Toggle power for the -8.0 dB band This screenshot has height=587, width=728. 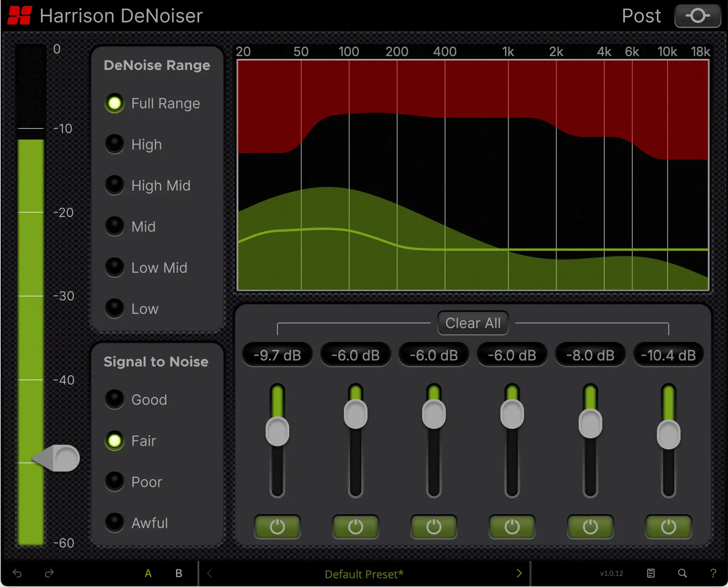point(590,527)
